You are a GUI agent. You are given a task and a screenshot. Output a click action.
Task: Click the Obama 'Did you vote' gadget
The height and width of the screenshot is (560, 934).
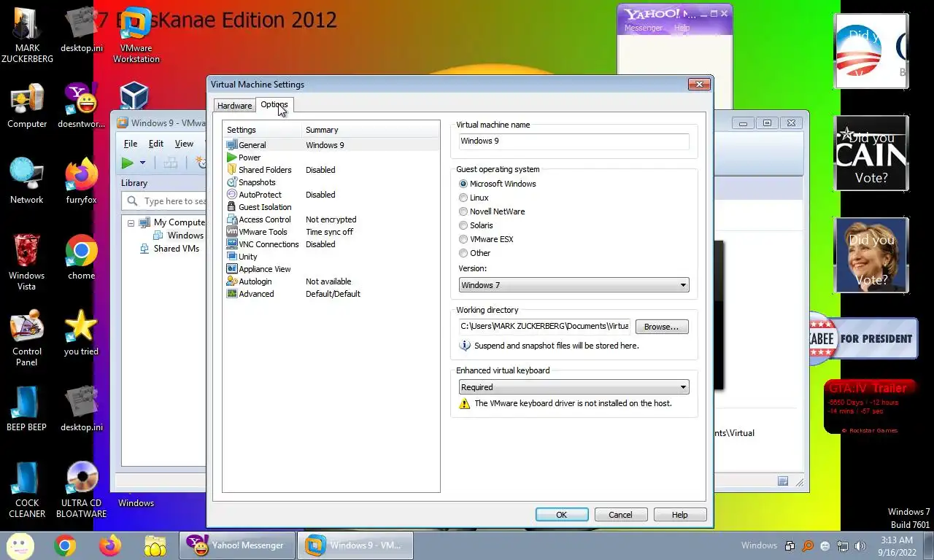click(871, 52)
